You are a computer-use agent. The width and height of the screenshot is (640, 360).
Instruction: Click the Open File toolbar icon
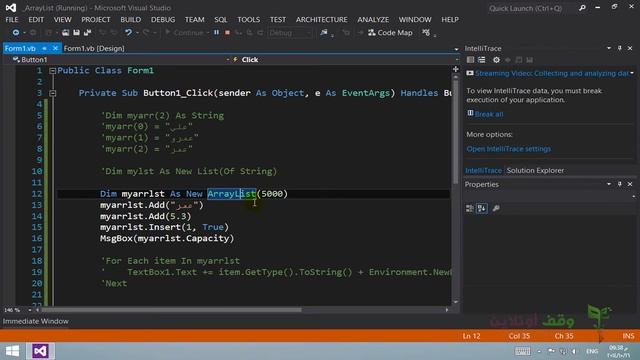[65, 32]
